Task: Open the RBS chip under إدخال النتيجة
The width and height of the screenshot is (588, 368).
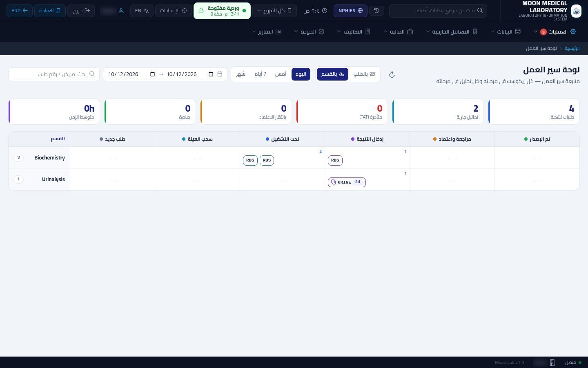Action: click(x=335, y=160)
